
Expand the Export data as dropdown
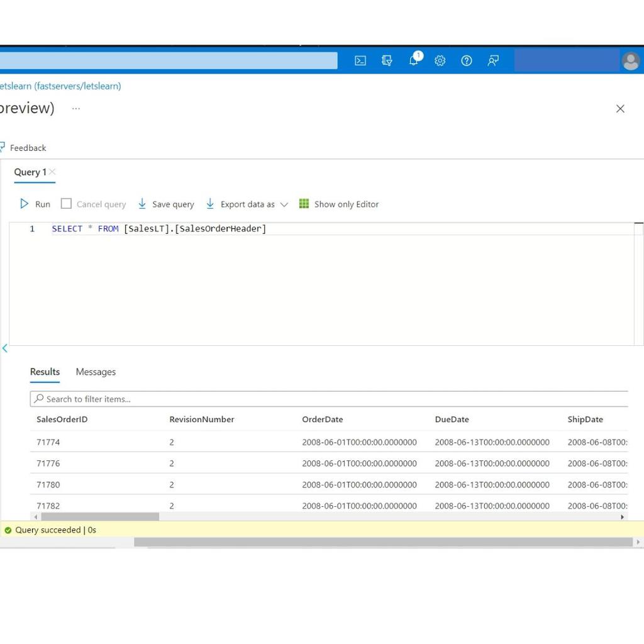284,204
